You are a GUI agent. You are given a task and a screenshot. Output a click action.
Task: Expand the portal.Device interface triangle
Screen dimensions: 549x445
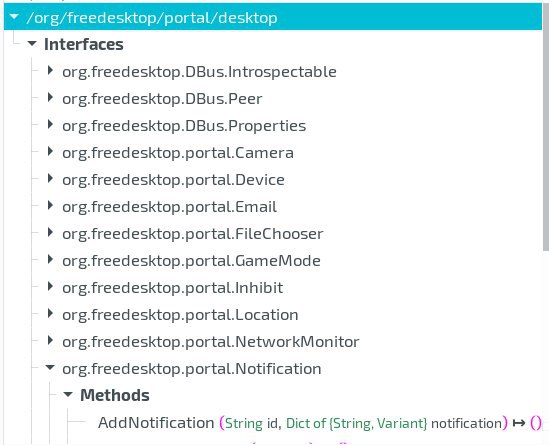click(x=50, y=178)
